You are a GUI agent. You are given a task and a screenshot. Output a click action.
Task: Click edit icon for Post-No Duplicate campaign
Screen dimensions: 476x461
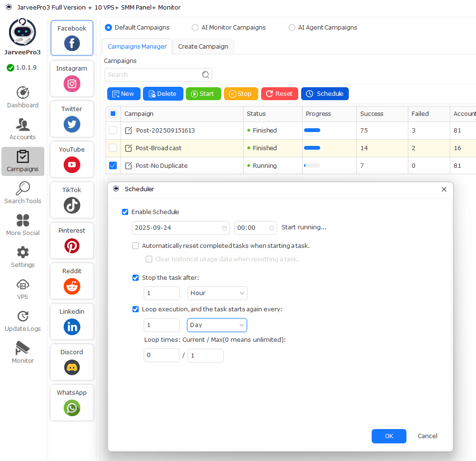tap(129, 166)
